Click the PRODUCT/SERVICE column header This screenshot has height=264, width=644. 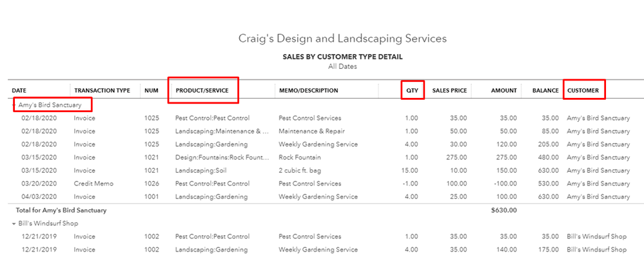tap(202, 91)
